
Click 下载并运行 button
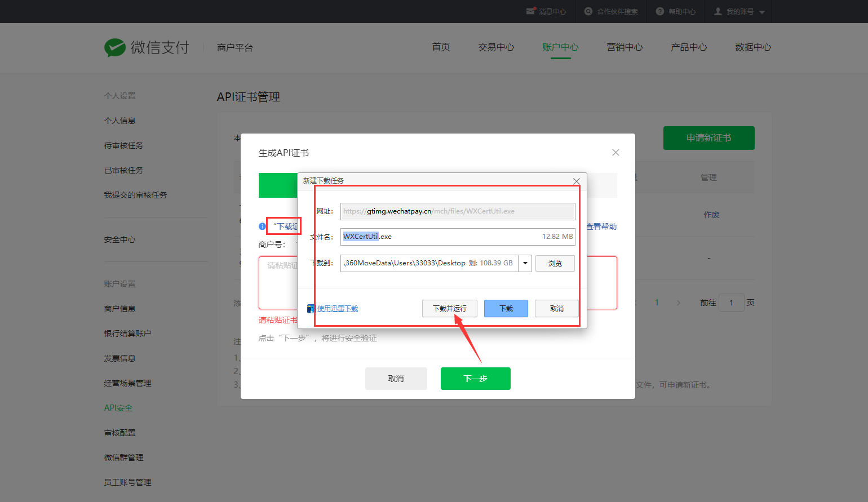point(450,309)
